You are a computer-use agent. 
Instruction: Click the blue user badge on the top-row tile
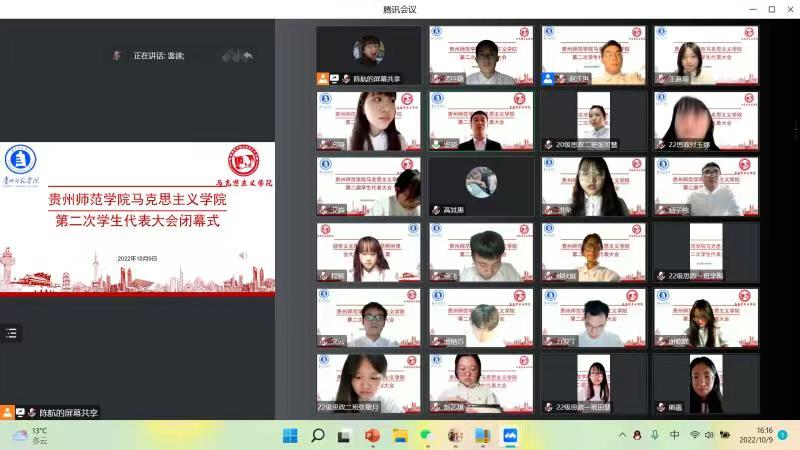[x=547, y=79]
